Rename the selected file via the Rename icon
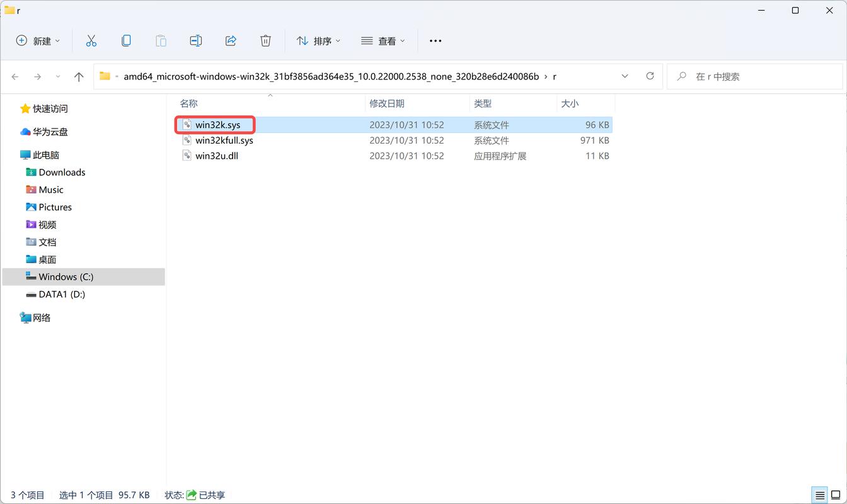Image resolution: width=847 pixels, height=504 pixels. point(195,40)
